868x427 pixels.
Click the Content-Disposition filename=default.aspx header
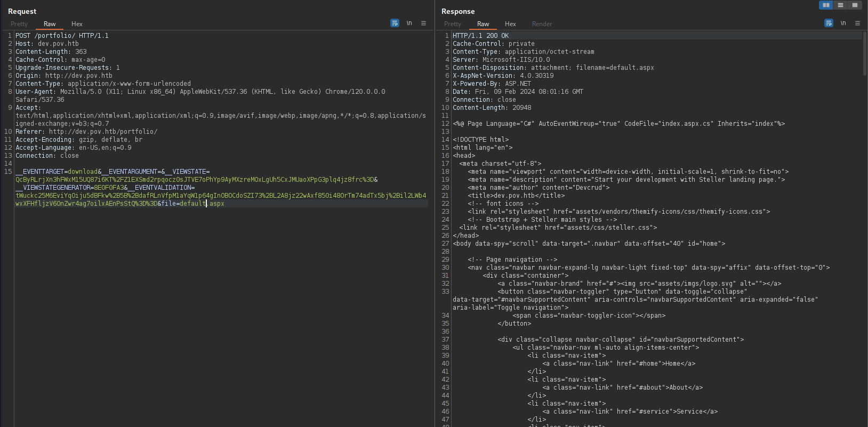click(553, 68)
